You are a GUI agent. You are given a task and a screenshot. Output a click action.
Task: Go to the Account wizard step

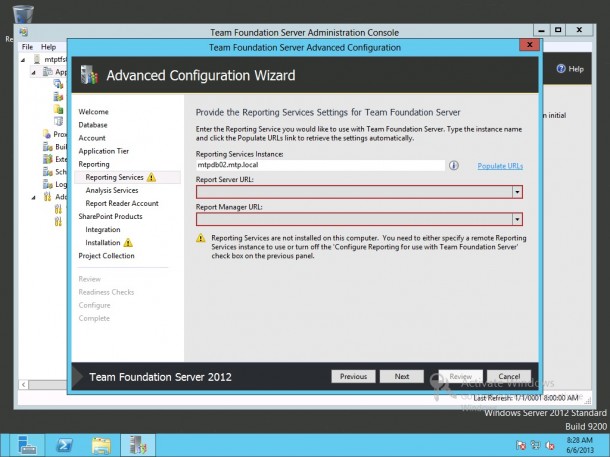point(92,138)
